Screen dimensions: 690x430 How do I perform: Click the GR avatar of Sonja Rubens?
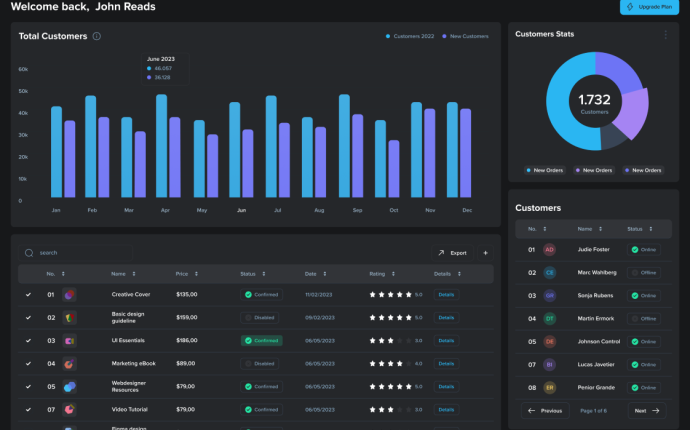pyautogui.click(x=549, y=295)
